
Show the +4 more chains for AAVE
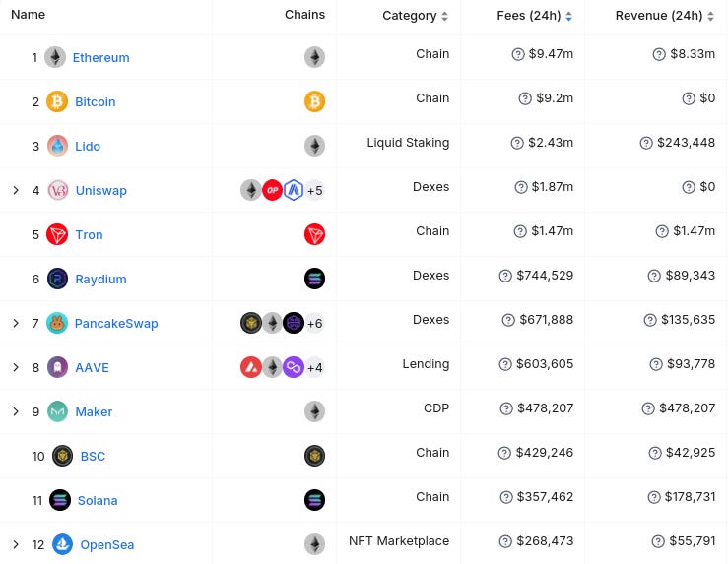315,367
